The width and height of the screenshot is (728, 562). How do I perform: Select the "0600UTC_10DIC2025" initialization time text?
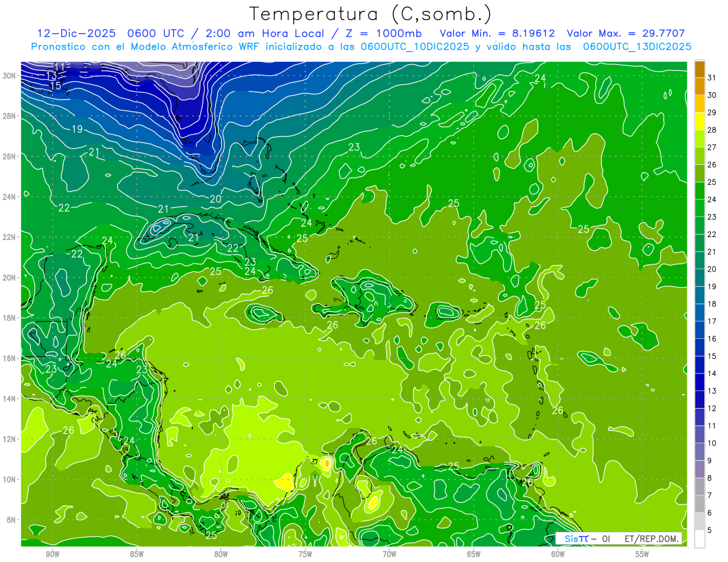(x=415, y=47)
